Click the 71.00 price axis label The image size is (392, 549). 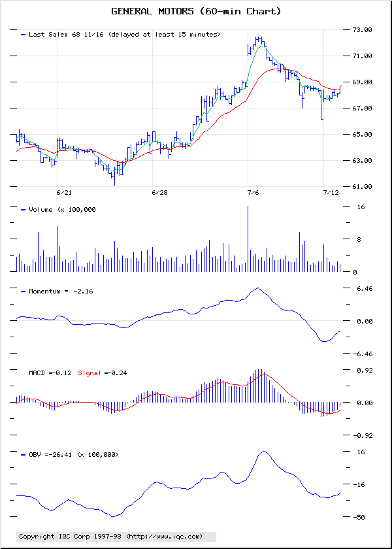tap(362, 56)
